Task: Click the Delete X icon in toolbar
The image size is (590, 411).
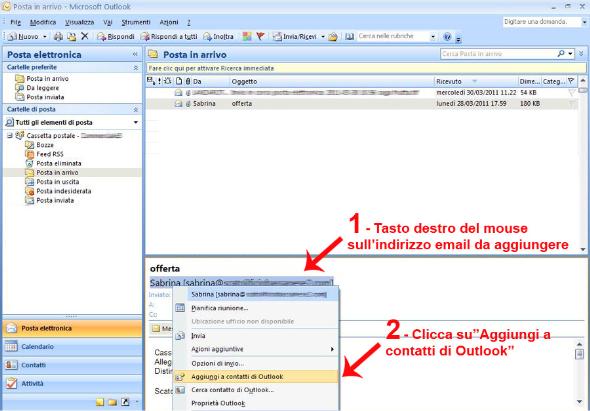Action: click(85, 36)
